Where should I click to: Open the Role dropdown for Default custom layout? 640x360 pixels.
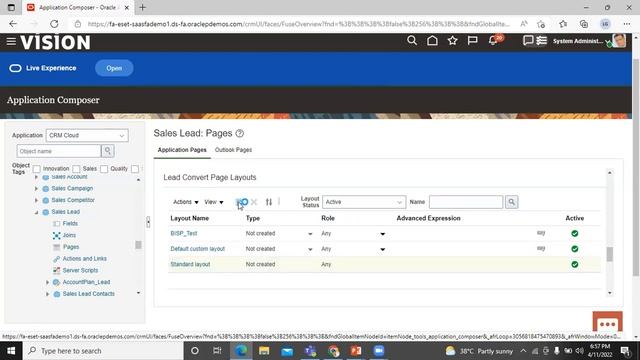(x=382, y=249)
